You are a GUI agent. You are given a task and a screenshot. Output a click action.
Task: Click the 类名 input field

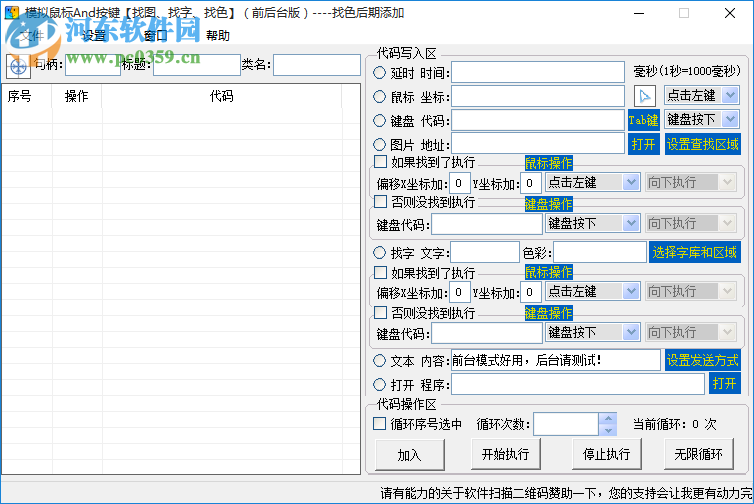coord(317,65)
